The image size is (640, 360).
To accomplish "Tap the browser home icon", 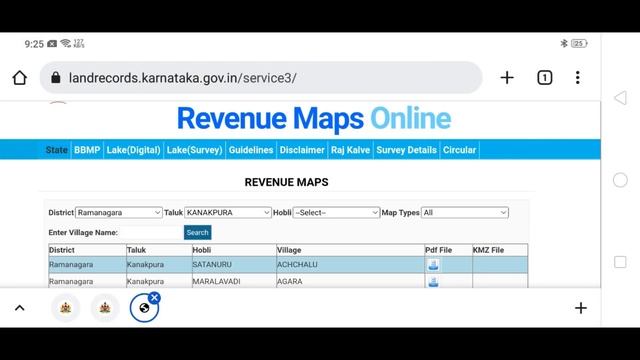I will [19, 78].
